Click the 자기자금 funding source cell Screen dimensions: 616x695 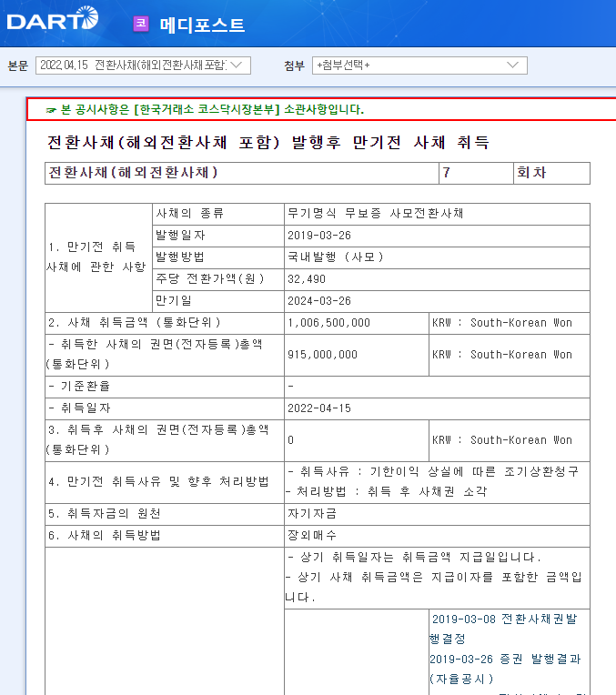tap(437, 514)
